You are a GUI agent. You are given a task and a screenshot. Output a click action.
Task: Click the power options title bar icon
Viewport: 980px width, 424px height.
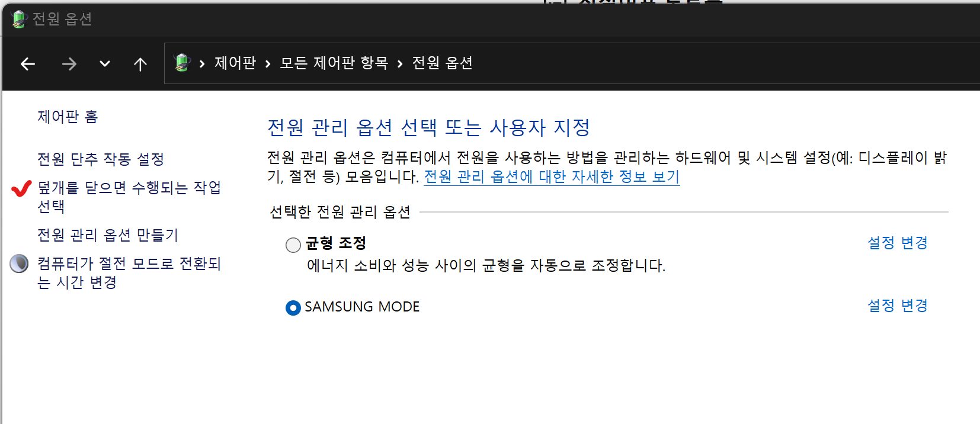(19, 19)
